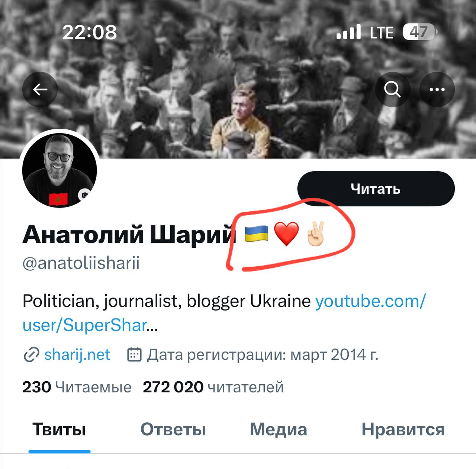Tap the camera badge on avatar
The height and width of the screenshot is (469, 476).
[84, 195]
